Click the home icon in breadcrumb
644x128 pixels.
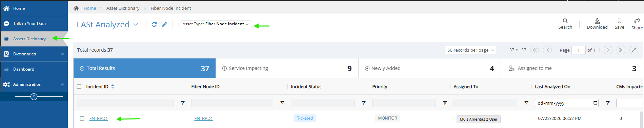pos(76,8)
